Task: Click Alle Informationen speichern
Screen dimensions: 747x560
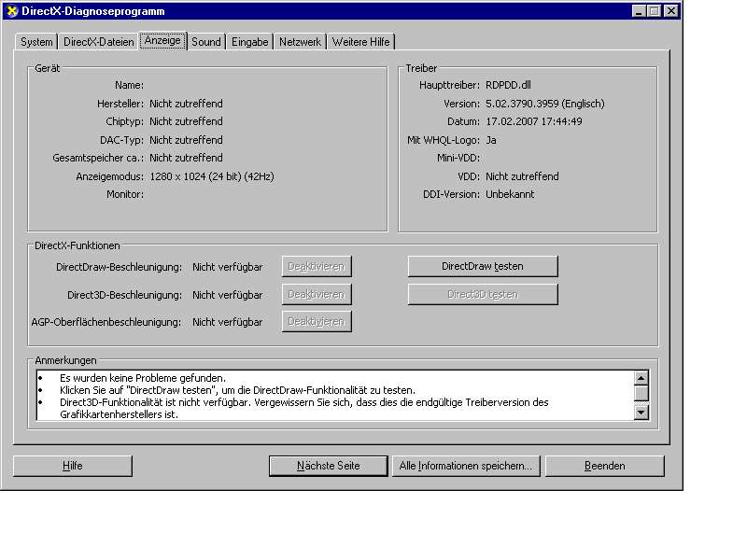Action: (466, 466)
